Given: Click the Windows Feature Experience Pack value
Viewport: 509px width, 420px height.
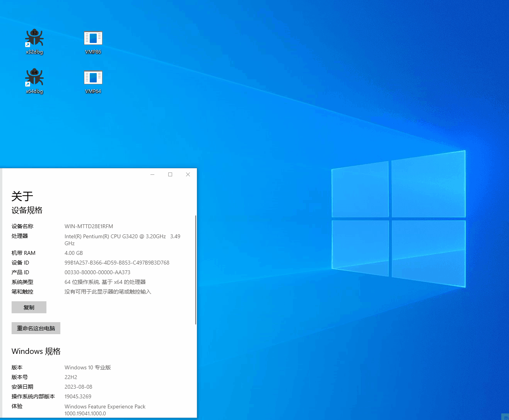Looking at the screenshot, I should click(105, 410).
